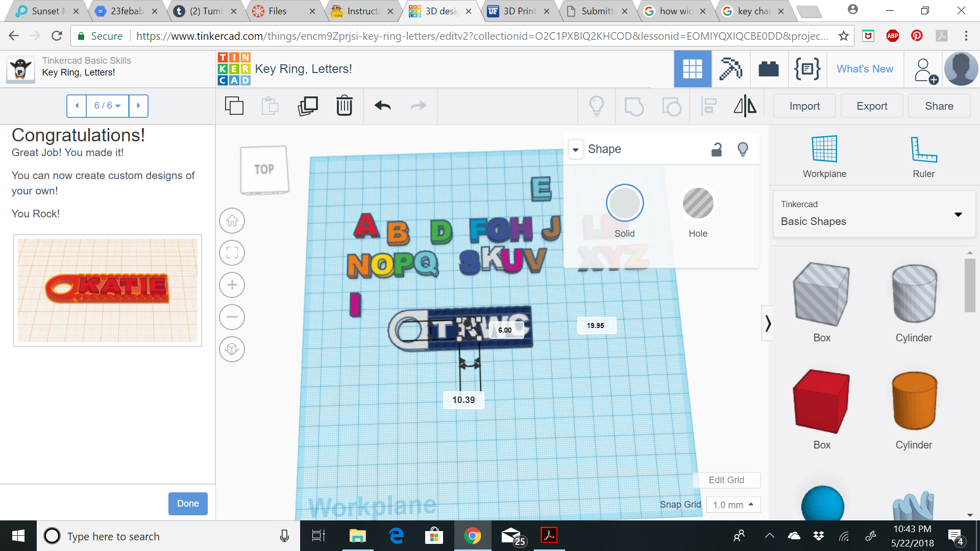Click Edit Grid button
Screen dimensions: 980x551
[726, 480]
